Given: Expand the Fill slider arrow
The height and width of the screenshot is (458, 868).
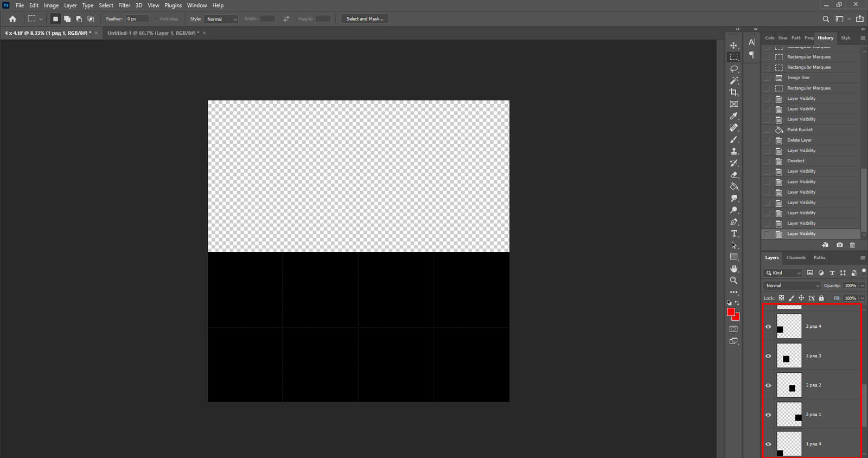Looking at the screenshot, I should point(862,298).
